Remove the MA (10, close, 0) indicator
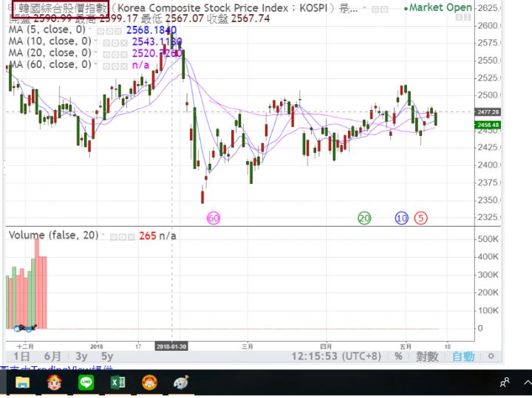Screen dimensions: 532x398 click(x=124, y=44)
